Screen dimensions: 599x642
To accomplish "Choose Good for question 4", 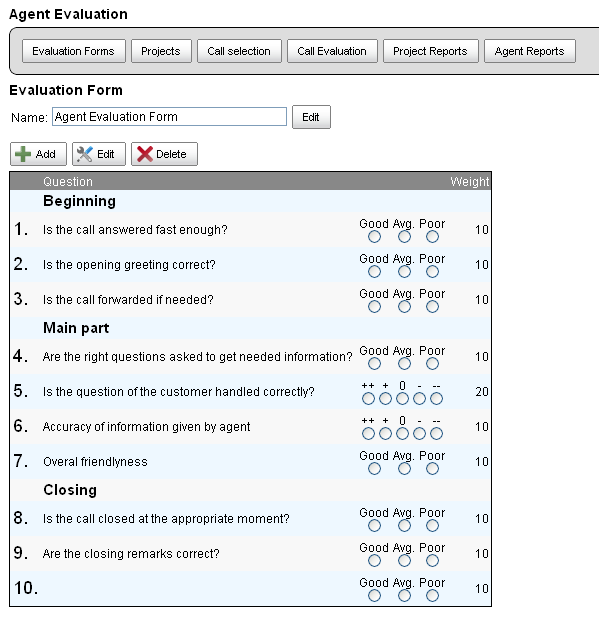I will [x=374, y=364].
